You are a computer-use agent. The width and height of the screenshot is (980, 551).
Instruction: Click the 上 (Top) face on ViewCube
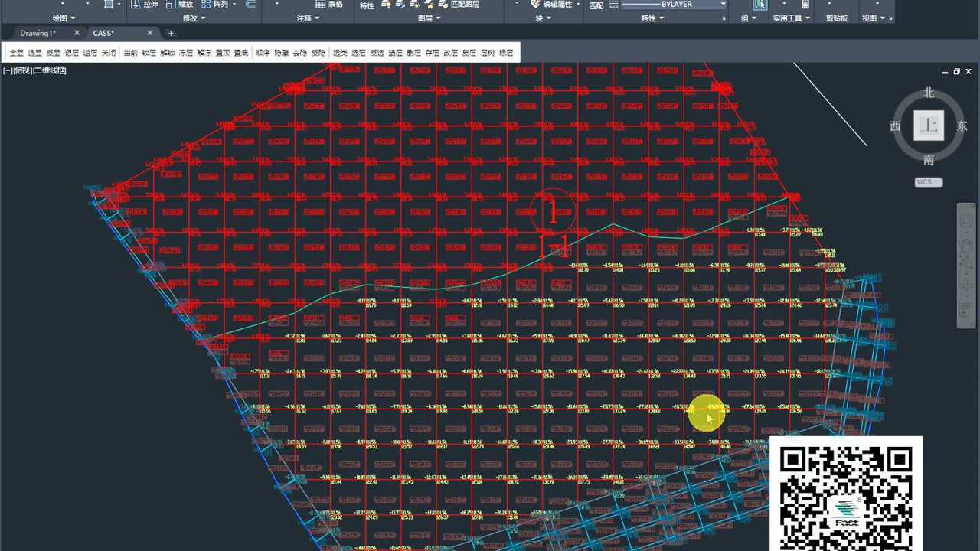tap(928, 126)
